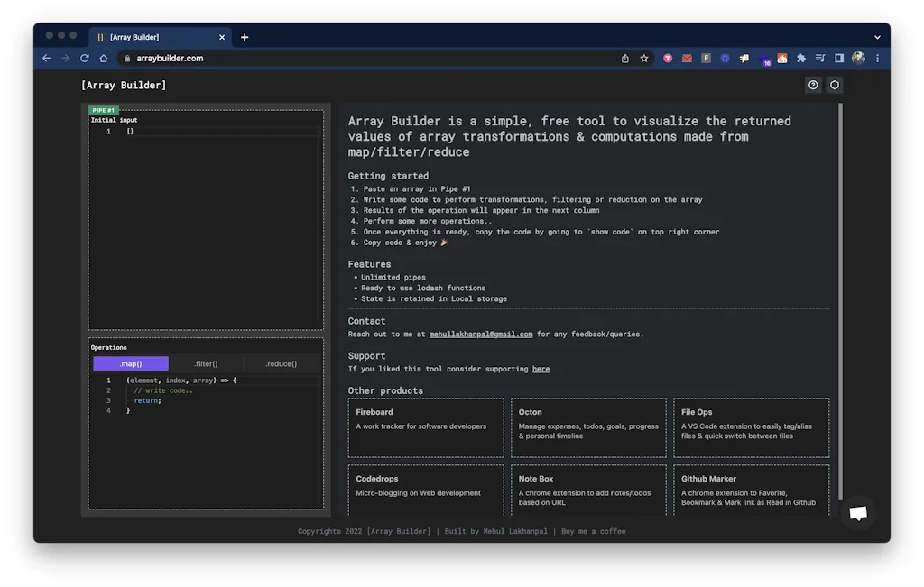
Task: Click the 'Operations' panel label
Action: (109, 348)
